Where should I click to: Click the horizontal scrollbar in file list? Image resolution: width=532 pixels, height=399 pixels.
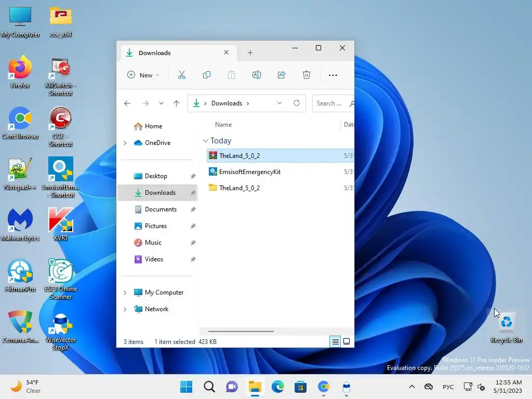241,331
